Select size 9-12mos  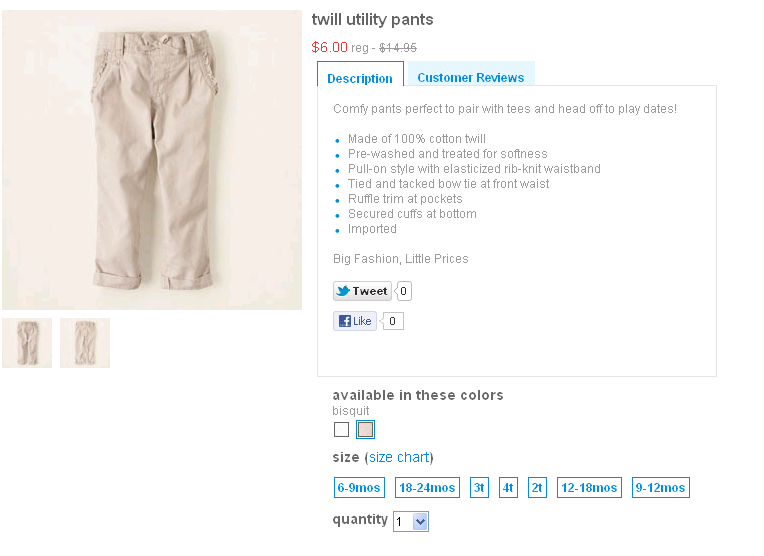coord(660,488)
